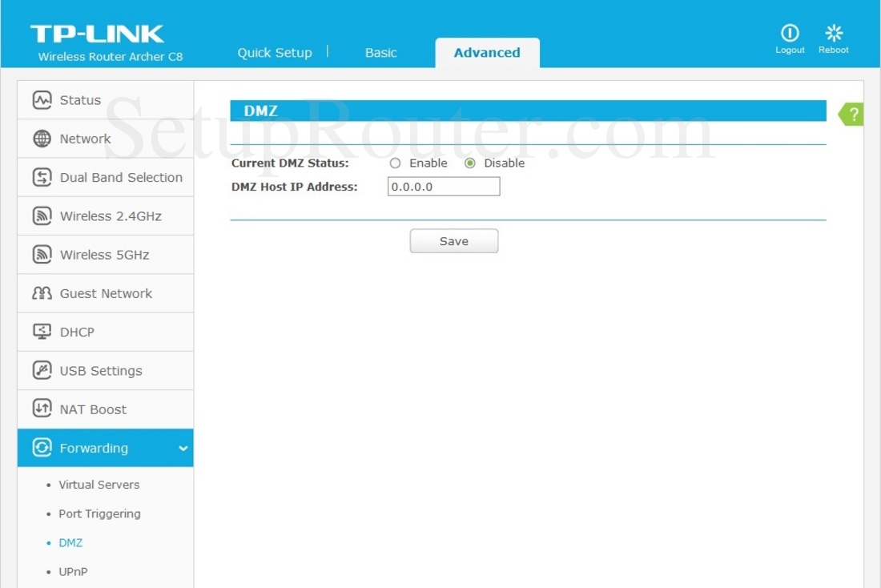Image resolution: width=881 pixels, height=588 pixels.
Task: Open the Guest Network icon
Action: tap(44, 293)
